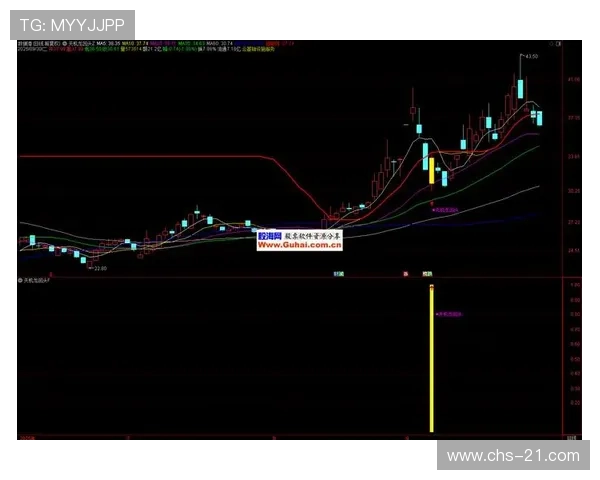Viewport: 600px width, 480px height.
Task: Click the sub-chart indicator title text
Action: point(42,281)
